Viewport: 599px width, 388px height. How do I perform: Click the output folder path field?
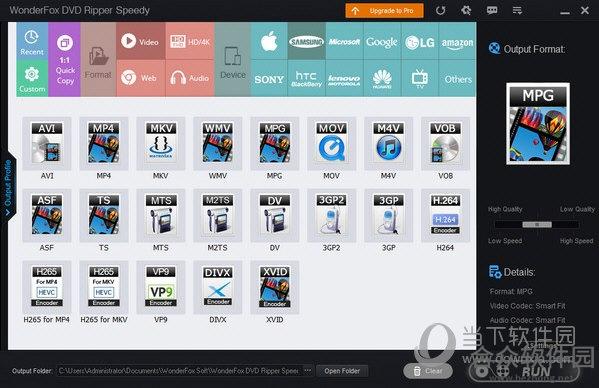tap(180, 371)
